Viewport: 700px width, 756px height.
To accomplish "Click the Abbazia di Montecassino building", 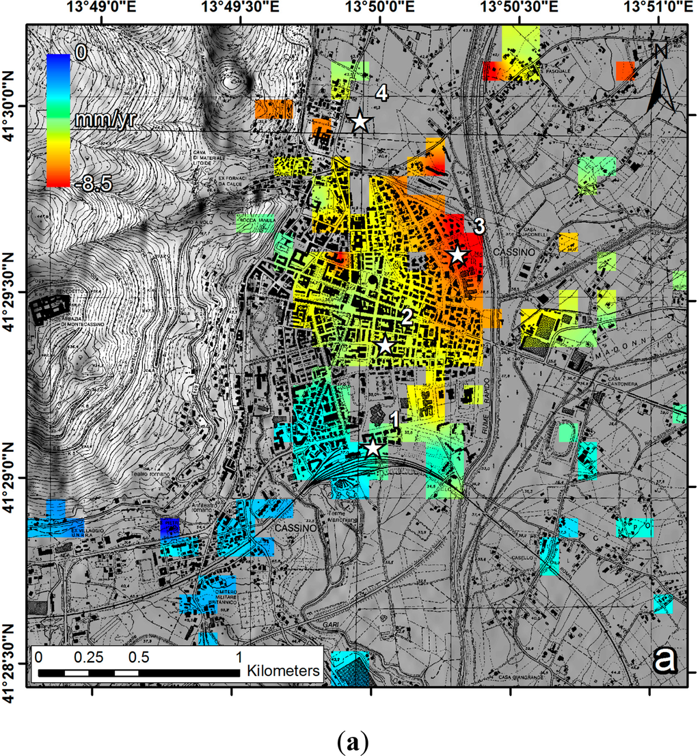I will 50,309.
